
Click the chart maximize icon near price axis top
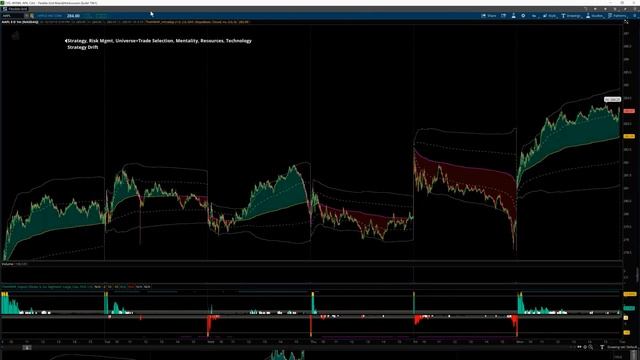(x=626, y=22)
